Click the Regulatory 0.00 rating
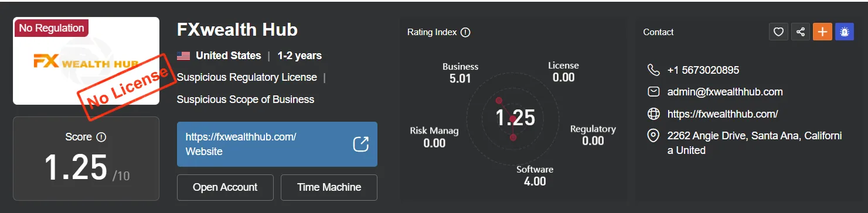This screenshot has height=213, width=868. pyautogui.click(x=593, y=135)
